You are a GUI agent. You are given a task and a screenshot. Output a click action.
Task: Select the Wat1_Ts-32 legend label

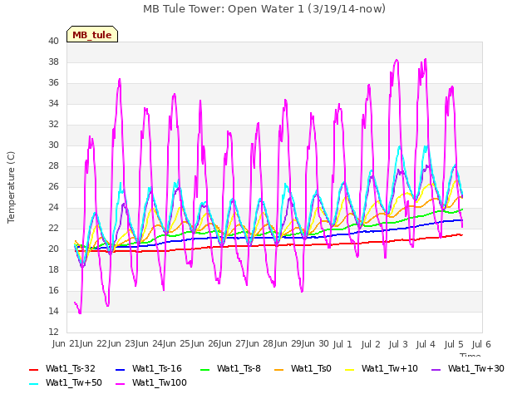coord(70,368)
